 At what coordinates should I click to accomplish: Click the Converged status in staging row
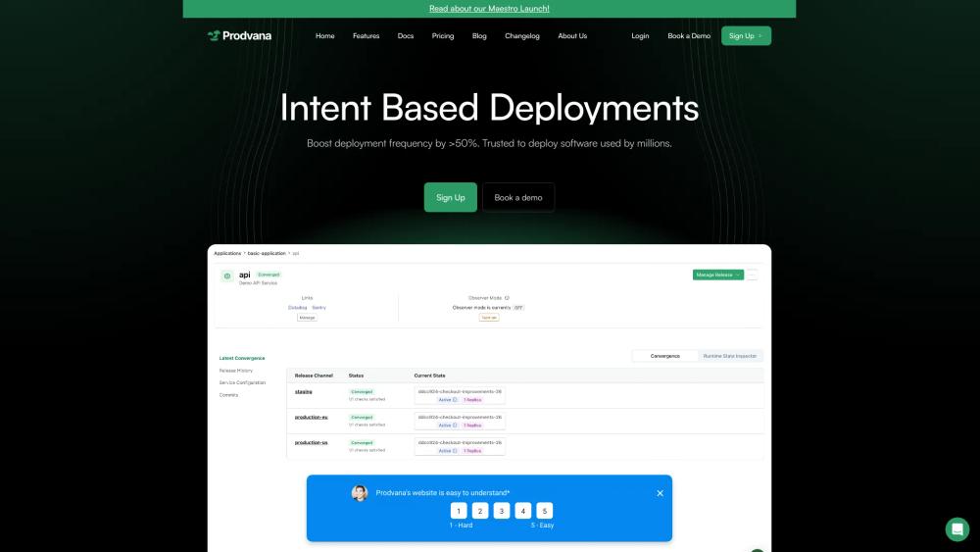tap(362, 392)
